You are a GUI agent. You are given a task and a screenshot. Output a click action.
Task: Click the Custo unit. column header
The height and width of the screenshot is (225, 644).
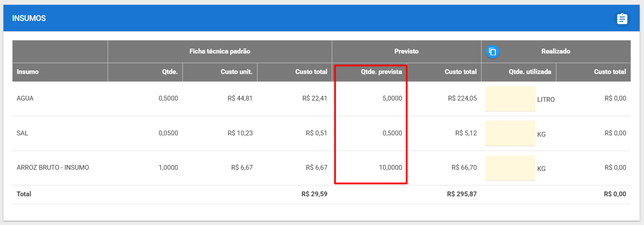pos(237,72)
